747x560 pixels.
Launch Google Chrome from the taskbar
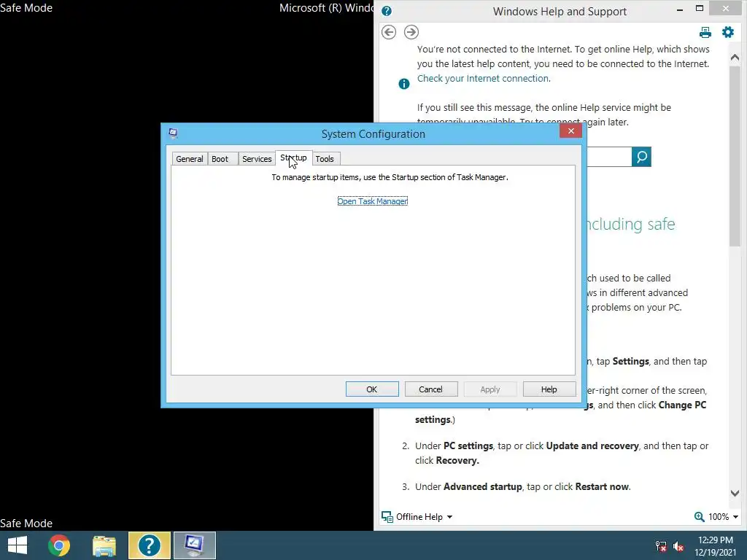[59, 545]
